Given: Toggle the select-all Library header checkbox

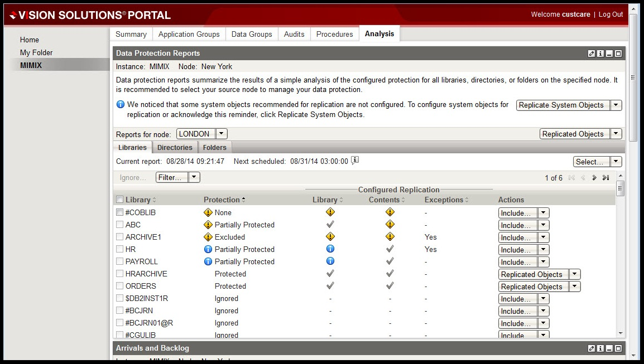Looking at the screenshot, I should (x=119, y=200).
